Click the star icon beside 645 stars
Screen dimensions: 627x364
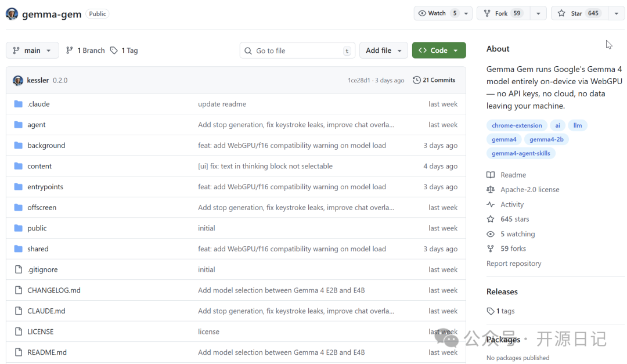pos(491,219)
